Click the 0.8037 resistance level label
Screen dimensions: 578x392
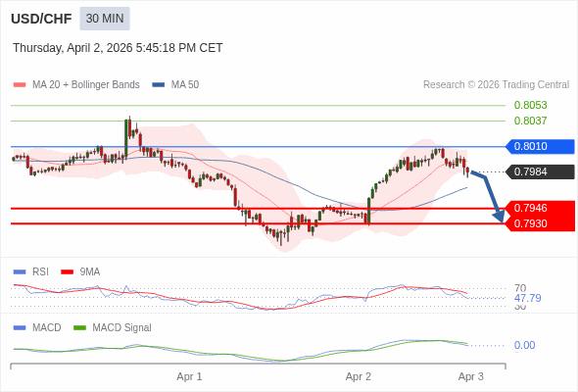pos(530,121)
